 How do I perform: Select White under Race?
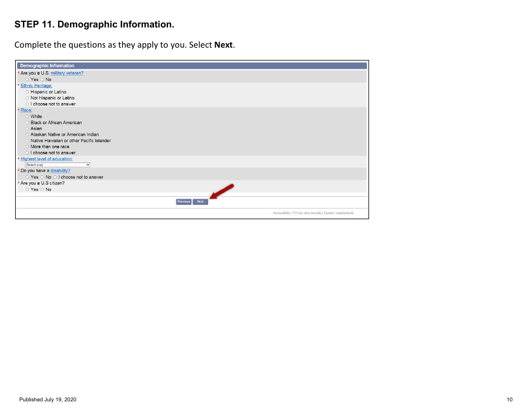pos(27,116)
